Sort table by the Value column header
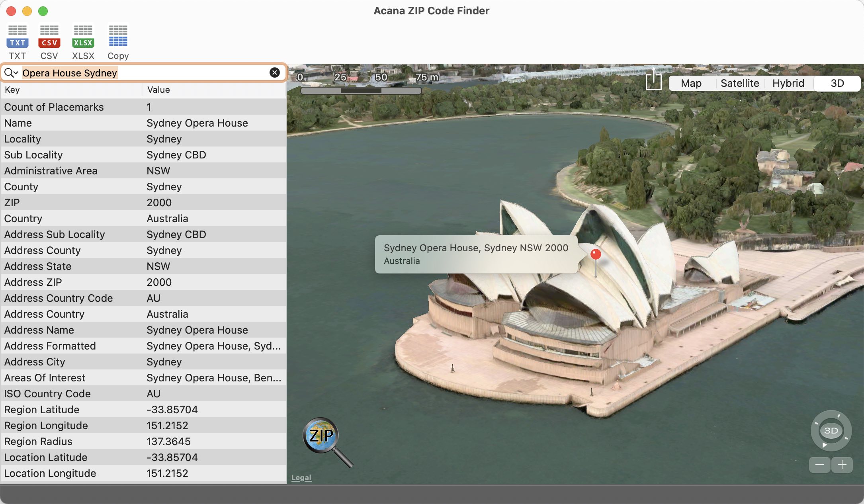 (215, 90)
